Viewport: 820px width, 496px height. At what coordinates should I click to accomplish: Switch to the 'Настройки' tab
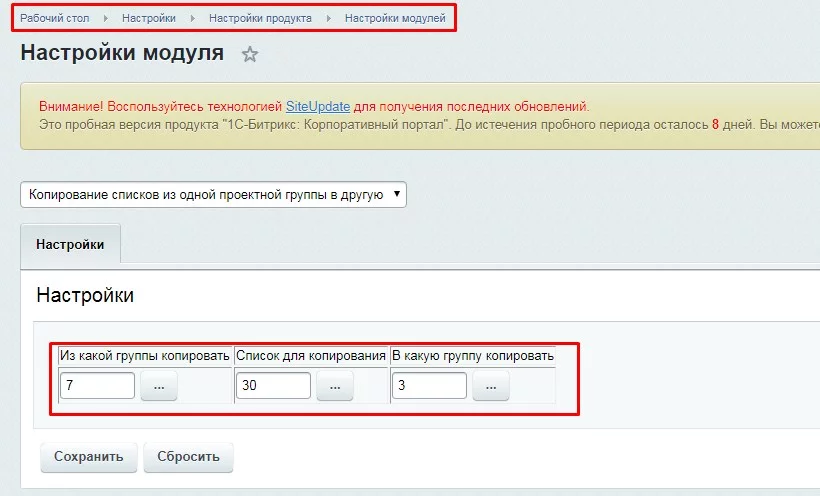(70, 244)
